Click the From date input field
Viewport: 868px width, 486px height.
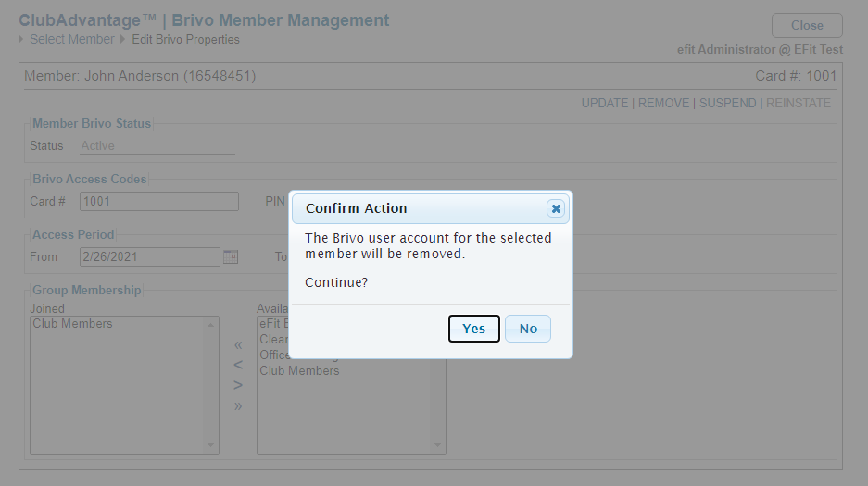[150, 256]
